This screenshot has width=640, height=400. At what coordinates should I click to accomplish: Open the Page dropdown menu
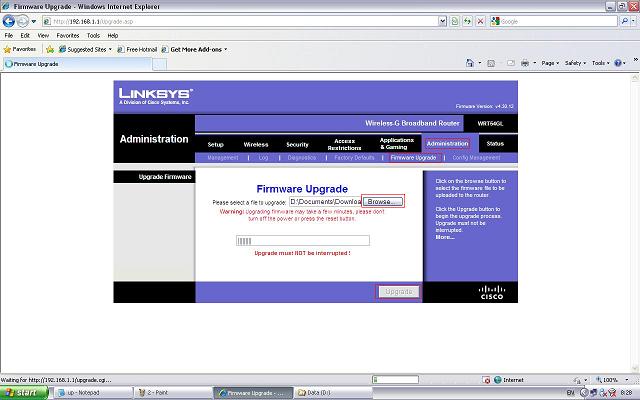coord(550,63)
